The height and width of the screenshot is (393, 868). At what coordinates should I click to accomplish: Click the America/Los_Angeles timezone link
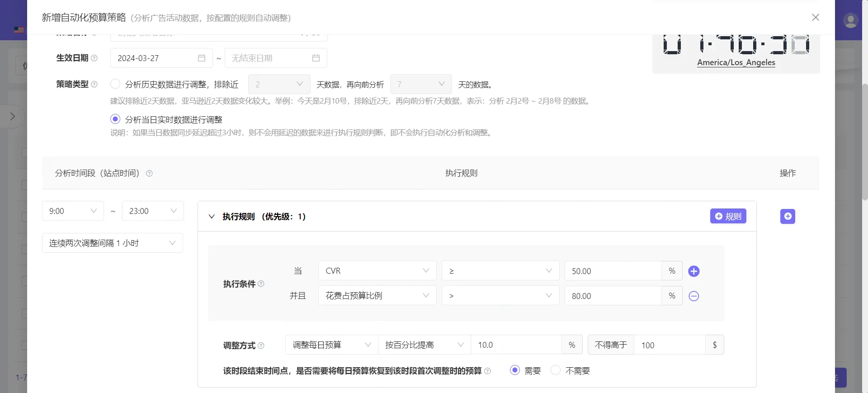[736, 62]
